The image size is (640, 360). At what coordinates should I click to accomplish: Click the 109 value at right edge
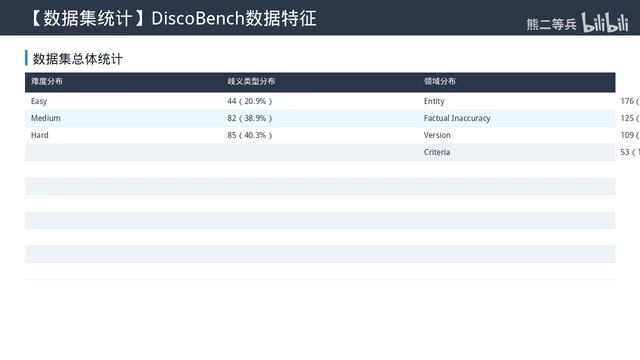(x=627, y=135)
